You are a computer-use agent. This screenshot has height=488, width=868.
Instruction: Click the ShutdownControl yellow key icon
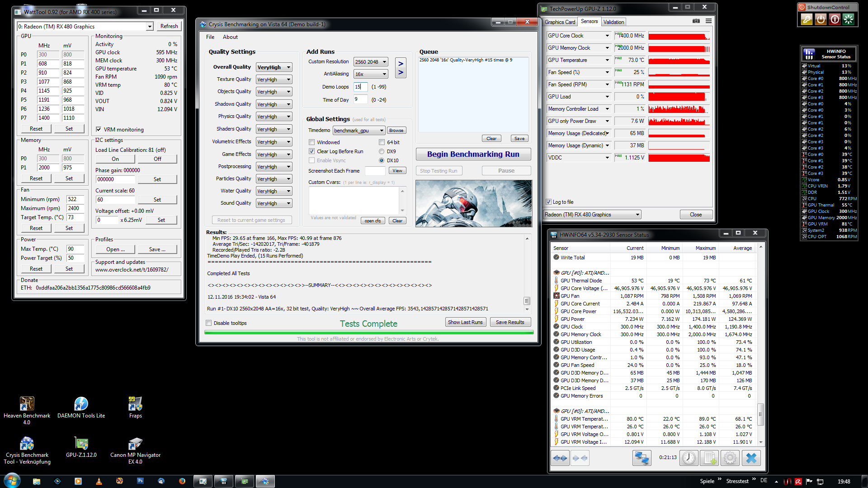(807, 19)
